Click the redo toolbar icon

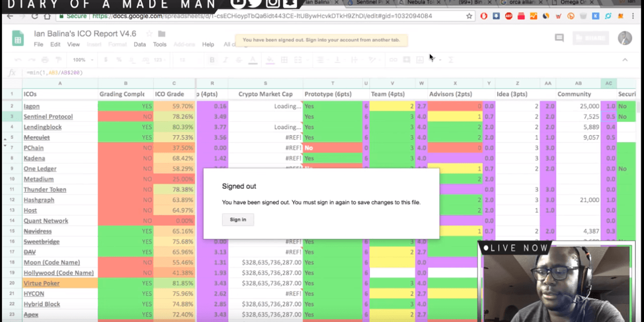click(31, 60)
